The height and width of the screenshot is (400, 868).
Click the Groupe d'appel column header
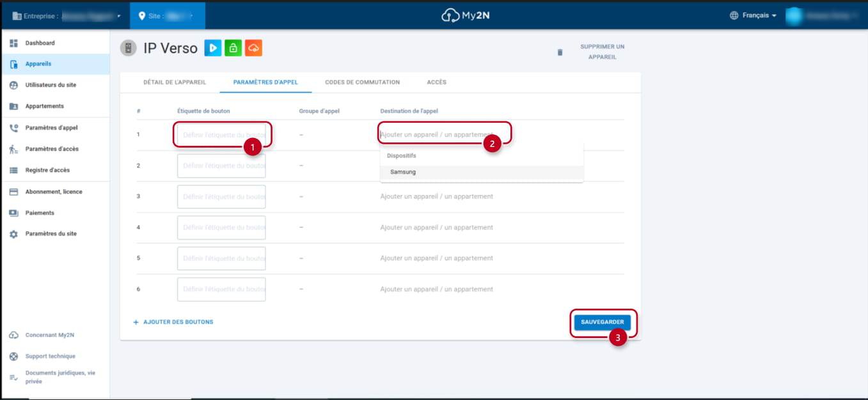pos(319,111)
